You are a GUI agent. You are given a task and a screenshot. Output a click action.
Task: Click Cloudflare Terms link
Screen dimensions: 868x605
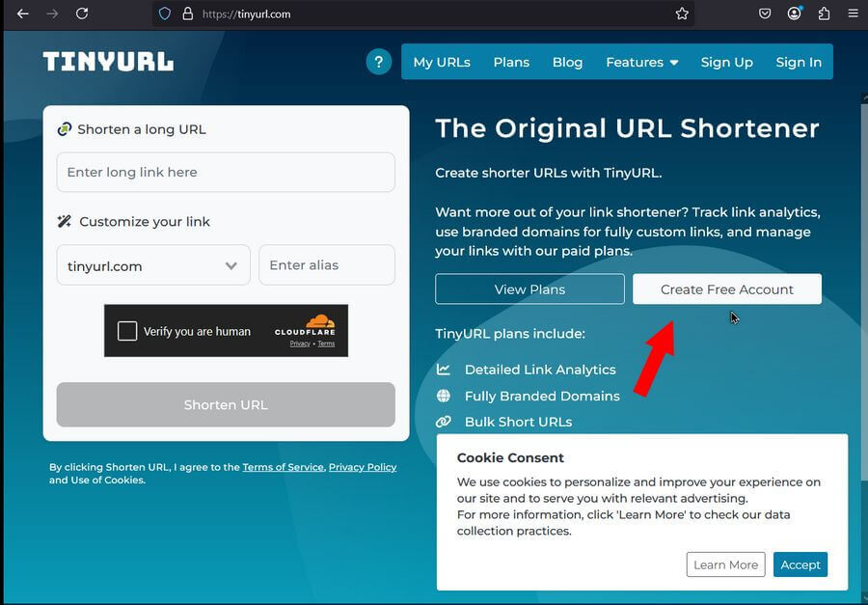coord(326,344)
